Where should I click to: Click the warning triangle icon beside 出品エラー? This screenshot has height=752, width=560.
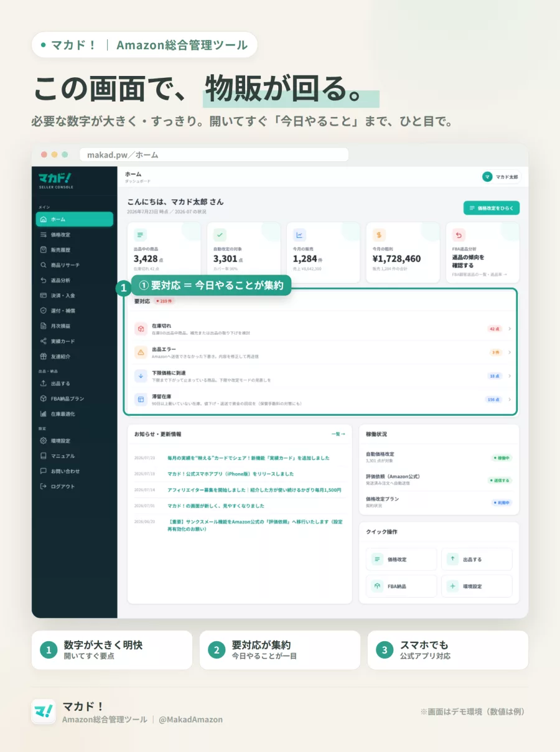[x=141, y=352]
